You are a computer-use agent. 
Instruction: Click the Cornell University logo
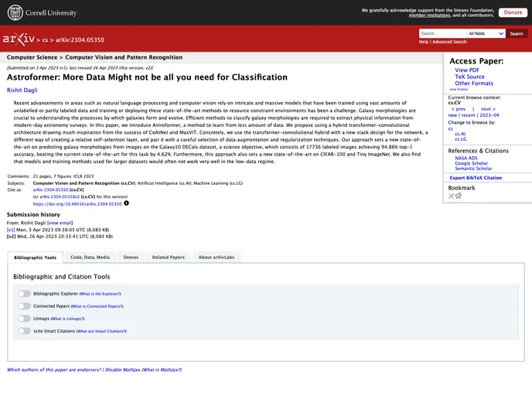tap(42, 12)
